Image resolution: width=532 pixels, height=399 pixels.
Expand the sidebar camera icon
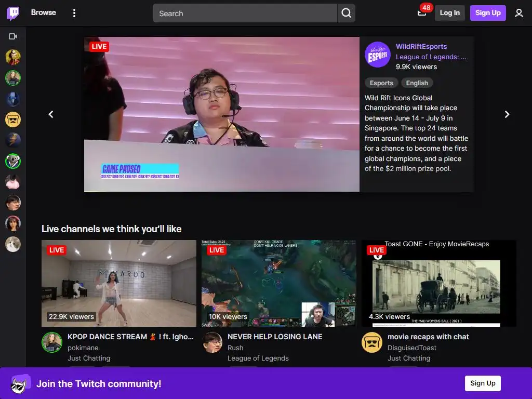tap(13, 36)
